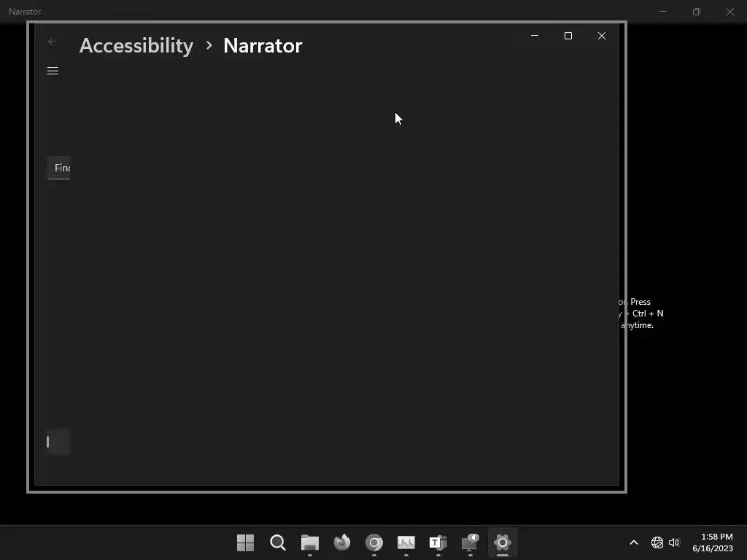747x560 pixels.
Task: Open the Narrator app on the taskbar
Action: tap(471, 542)
